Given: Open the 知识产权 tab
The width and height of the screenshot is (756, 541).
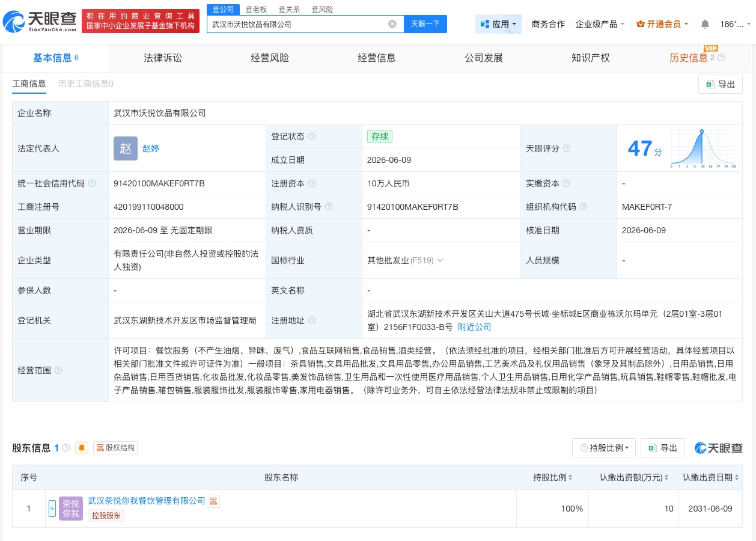Looking at the screenshot, I should (591, 58).
